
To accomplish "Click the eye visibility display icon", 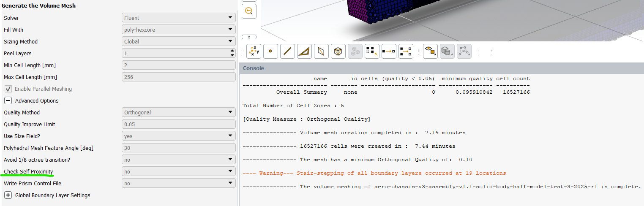I will [x=430, y=51].
